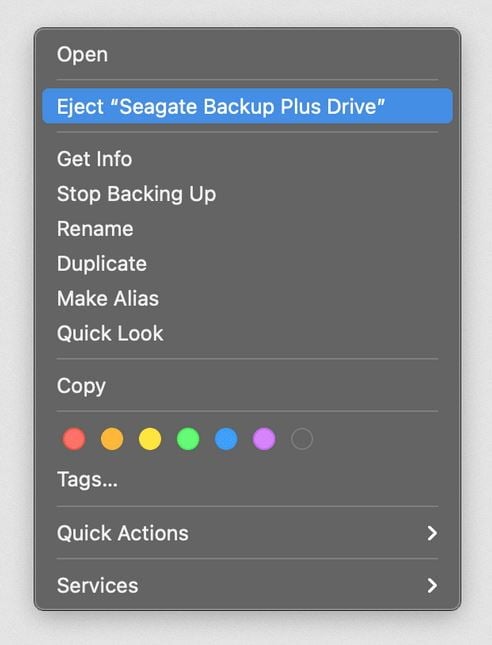Eject "Seagate Backup Plus Drive"
Screen dimensions: 492x645
point(247,106)
